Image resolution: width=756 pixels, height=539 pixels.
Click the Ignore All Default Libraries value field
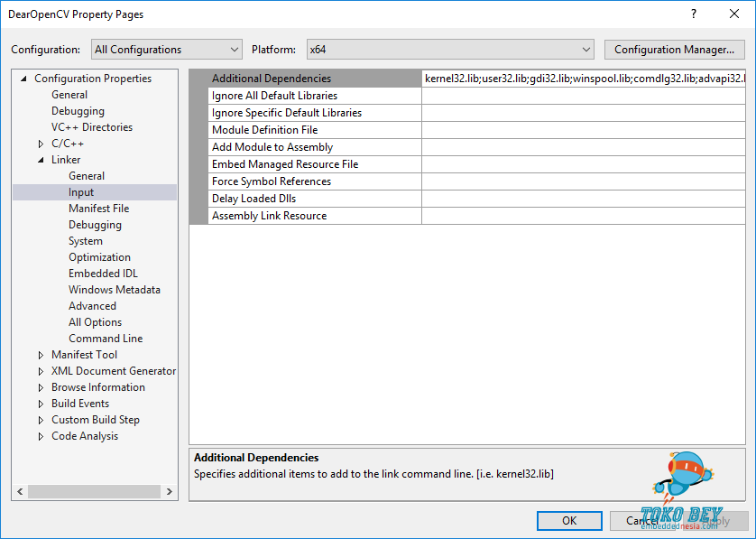(x=584, y=96)
